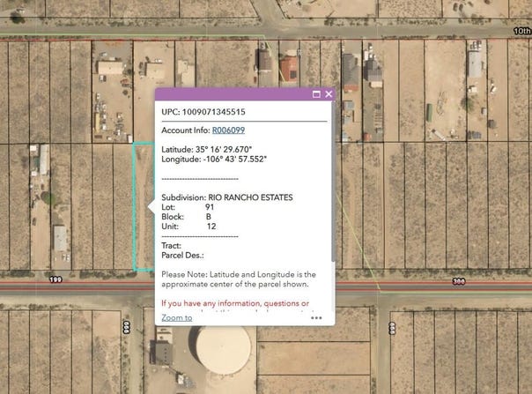Click the UPC: 1009071345515 text
Screen dimensions: 532x394
coord(203,112)
